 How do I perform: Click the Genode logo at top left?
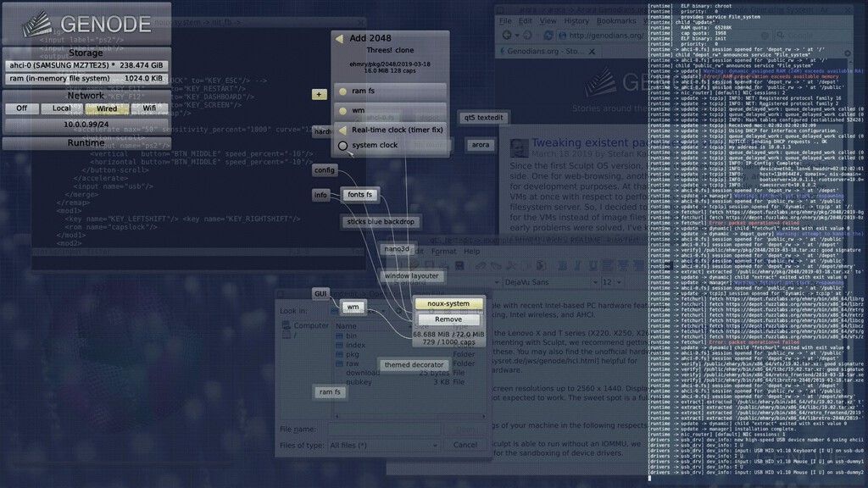pos(86,24)
